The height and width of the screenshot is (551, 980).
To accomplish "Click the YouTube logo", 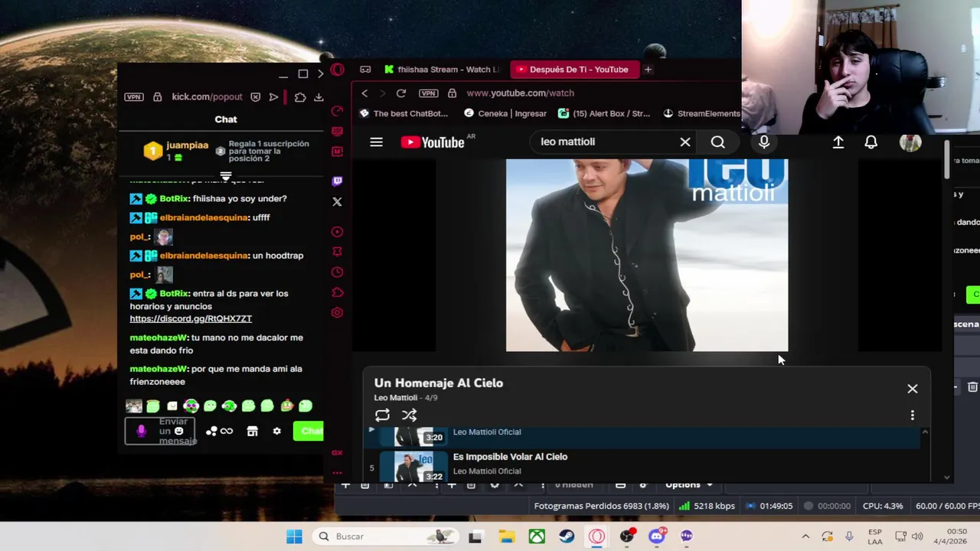I will tap(433, 142).
